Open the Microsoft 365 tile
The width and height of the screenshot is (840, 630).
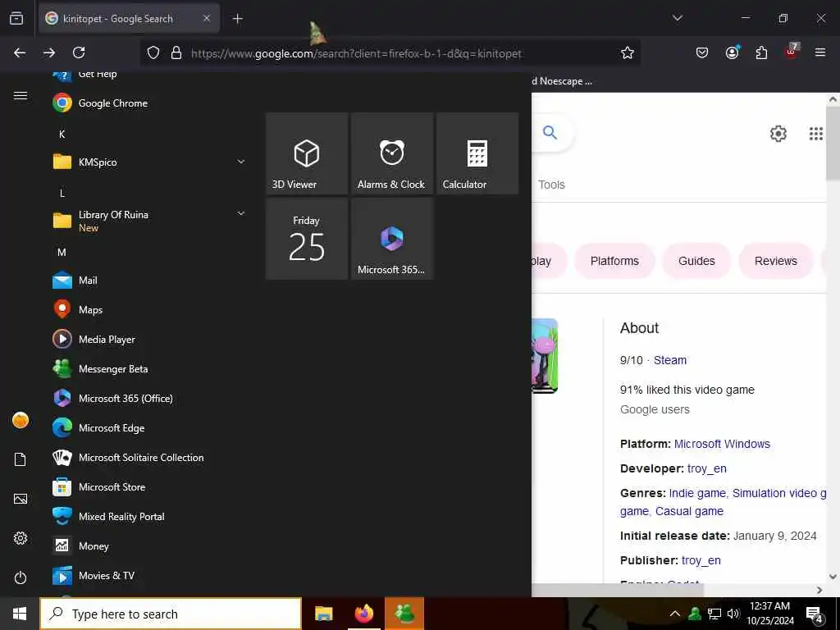tap(392, 239)
